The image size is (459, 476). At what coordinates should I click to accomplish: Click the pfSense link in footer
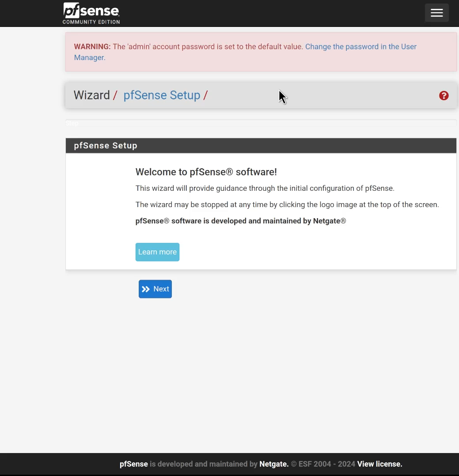134,464
